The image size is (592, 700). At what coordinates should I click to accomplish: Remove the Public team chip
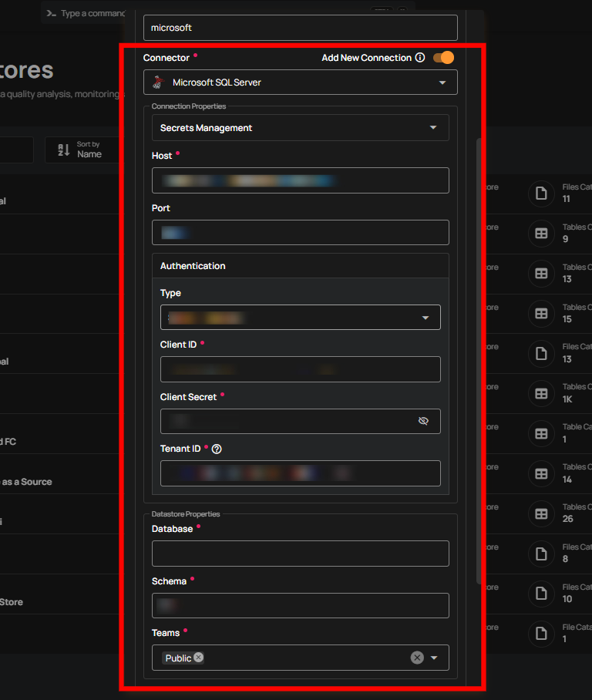tap(199, 658)
